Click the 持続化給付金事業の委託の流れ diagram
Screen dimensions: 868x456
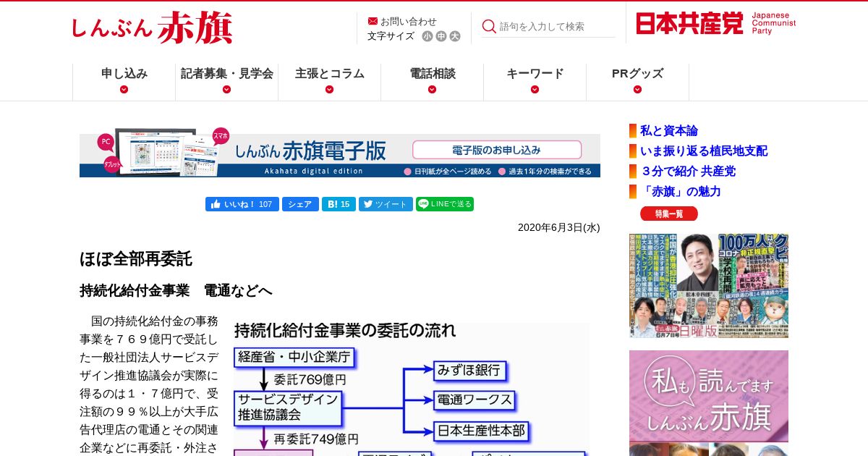(x=411, y=389)
